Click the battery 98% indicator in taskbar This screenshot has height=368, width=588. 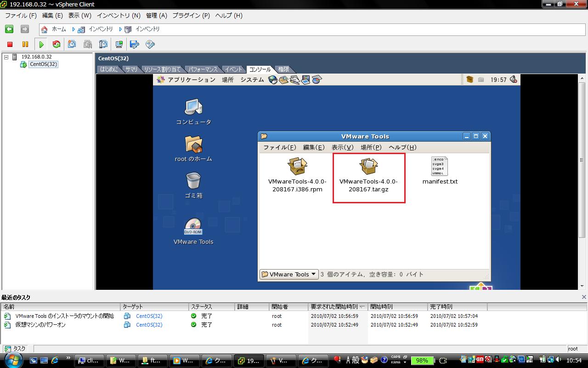coord(422,361)
